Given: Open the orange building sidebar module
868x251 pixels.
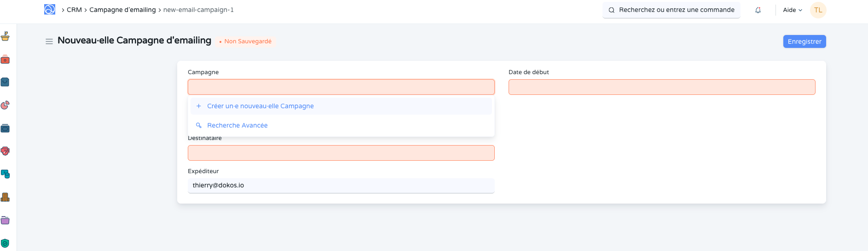Looking at the screenshot, I should [5, 197].
